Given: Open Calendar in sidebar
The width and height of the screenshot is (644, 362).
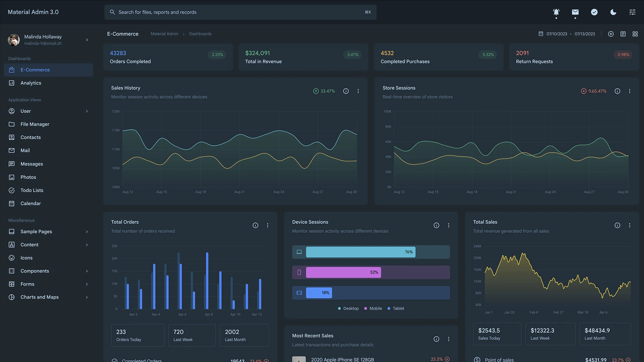Looking at the screenshot, I should tap(49, 203).
